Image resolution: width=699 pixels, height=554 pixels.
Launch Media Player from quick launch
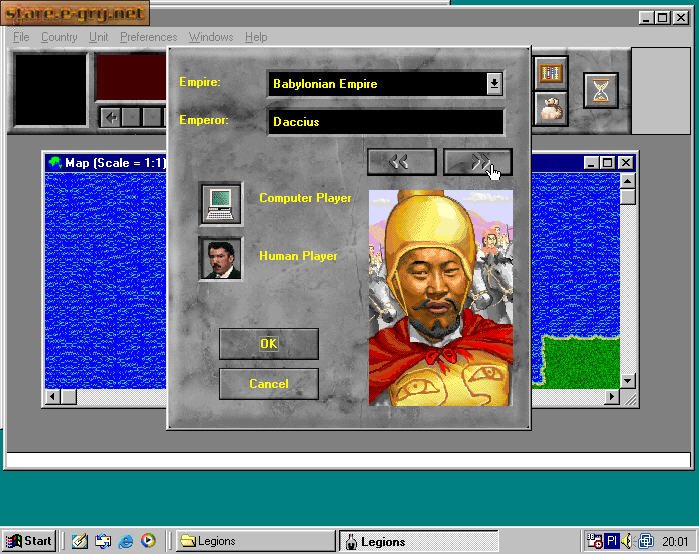click(148, 541)
